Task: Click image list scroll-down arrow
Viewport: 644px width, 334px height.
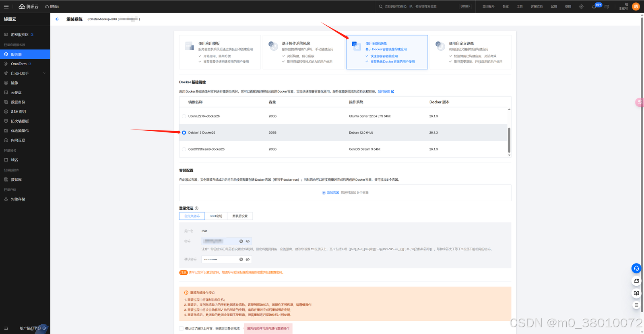Action: [x=509, y=155]
